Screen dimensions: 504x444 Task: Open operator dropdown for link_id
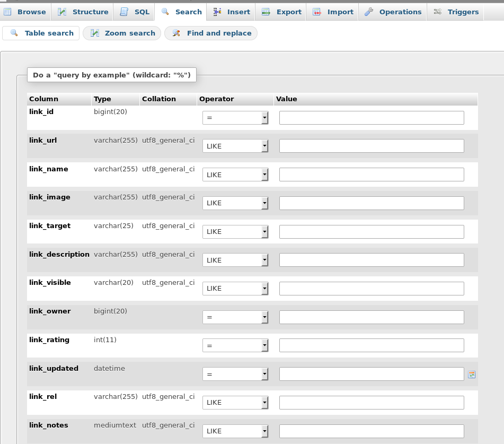[235, 118]
